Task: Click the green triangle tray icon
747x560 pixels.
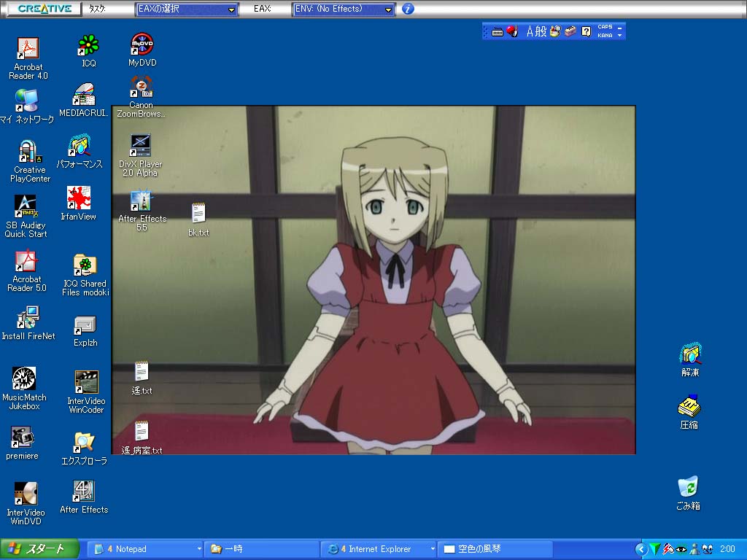Action: coord(655,550)
